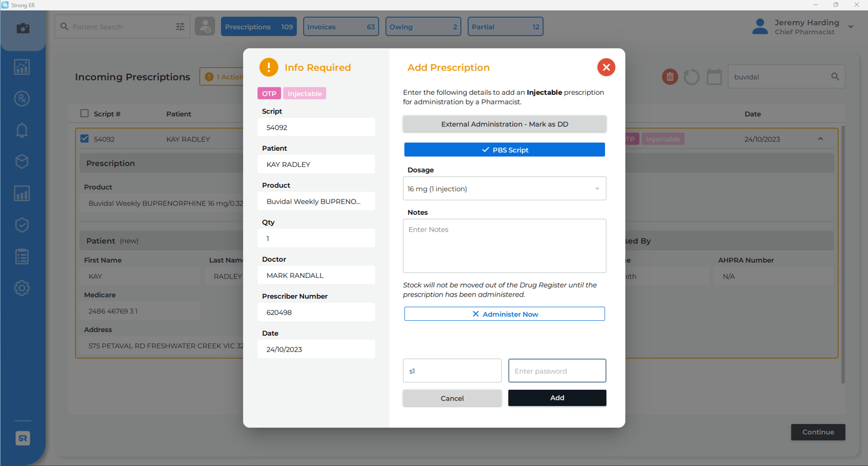Switch to the Invoices 63 tab
Screen dimensions: 868x466
coord(341,27)
